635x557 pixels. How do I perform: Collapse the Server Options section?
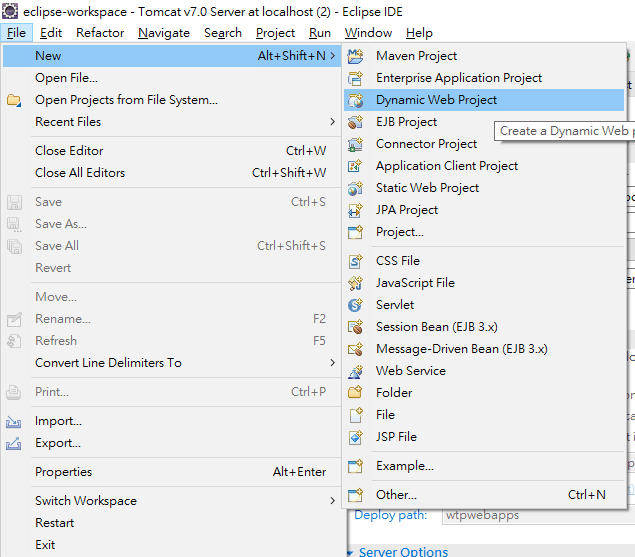[x=350, y=553]
